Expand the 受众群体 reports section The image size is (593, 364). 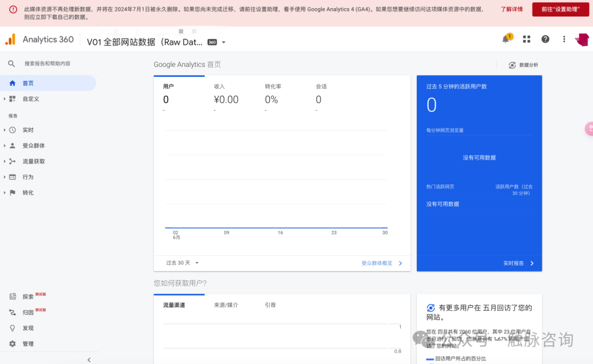point(33,146)
